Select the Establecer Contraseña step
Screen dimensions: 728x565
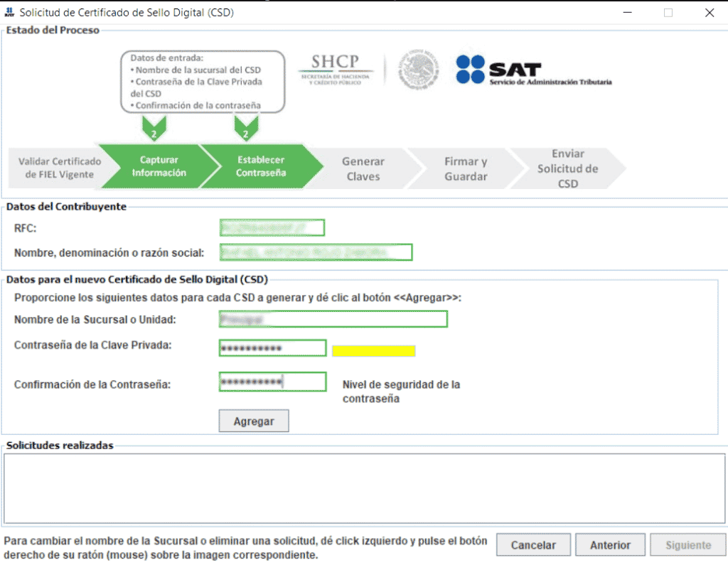261,167
